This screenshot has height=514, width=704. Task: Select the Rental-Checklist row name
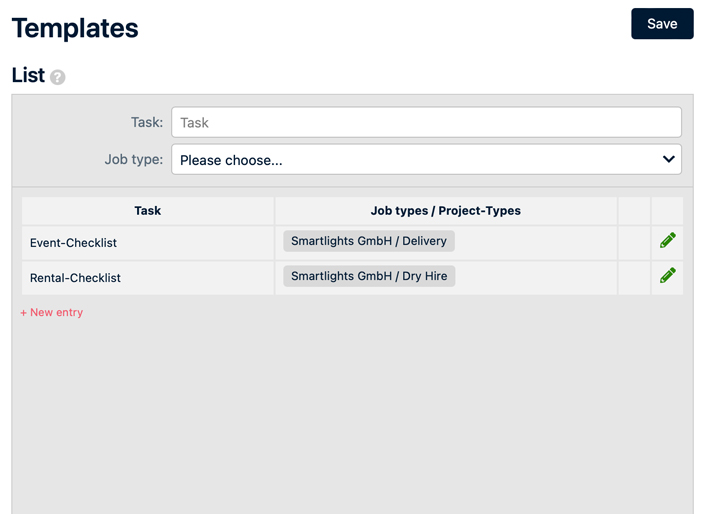(75, 278)
